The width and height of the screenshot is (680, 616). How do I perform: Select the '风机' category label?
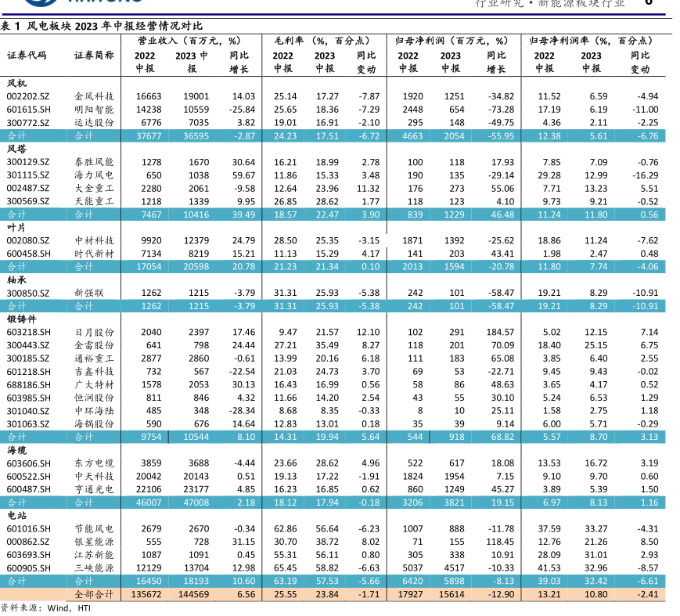tap(17, 83)
